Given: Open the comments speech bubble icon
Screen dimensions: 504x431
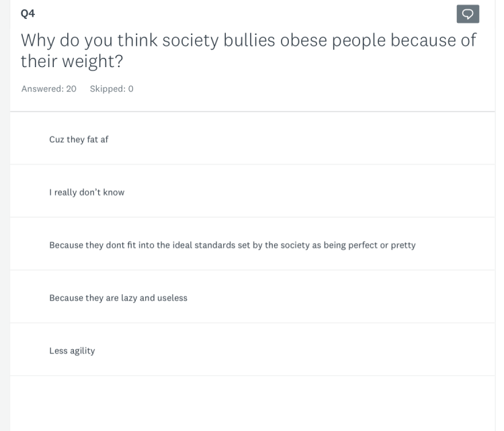Looking at the screenshot, I should tap(468, 14).
